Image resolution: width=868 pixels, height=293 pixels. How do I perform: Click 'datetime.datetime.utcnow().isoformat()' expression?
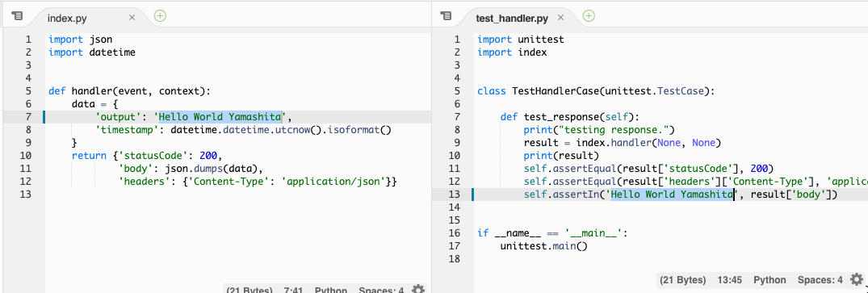281,130
